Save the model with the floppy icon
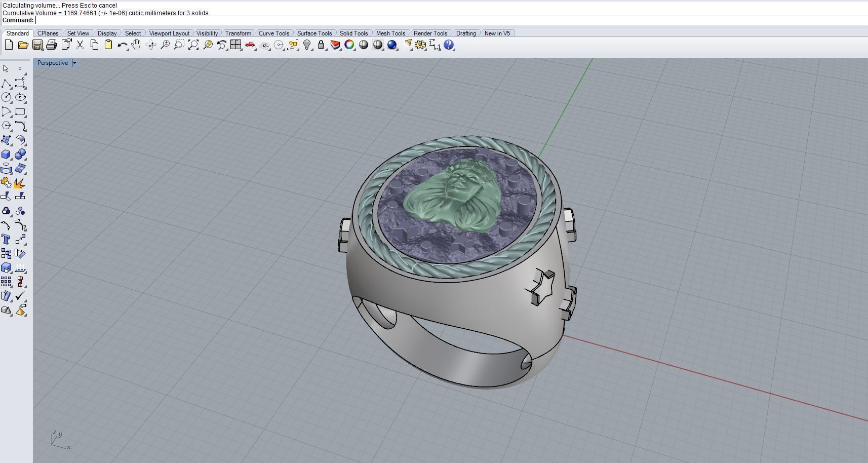 (37, 45)
